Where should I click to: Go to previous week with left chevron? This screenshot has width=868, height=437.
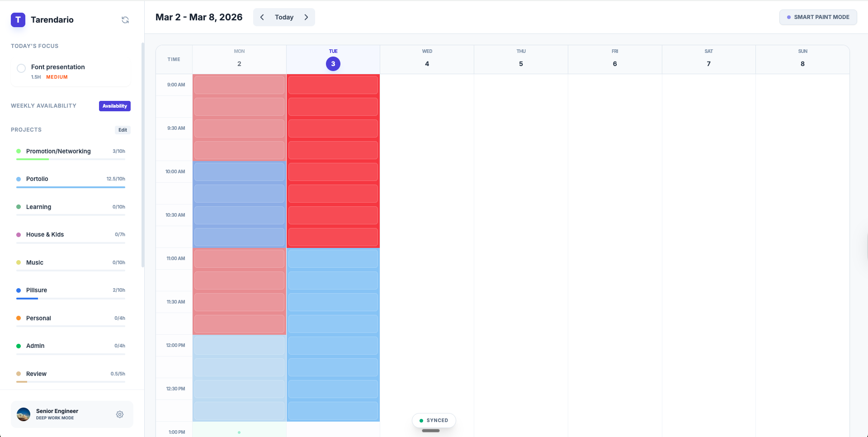click(262, 17)
